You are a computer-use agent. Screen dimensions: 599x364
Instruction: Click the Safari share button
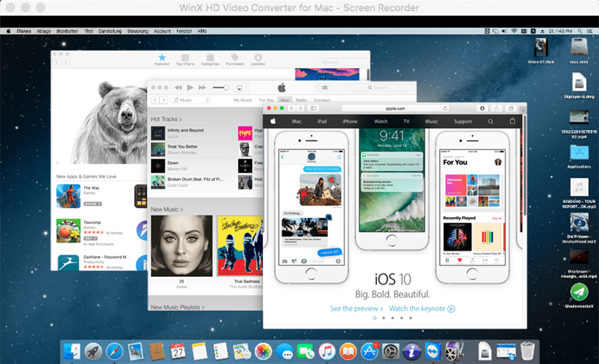496,108
